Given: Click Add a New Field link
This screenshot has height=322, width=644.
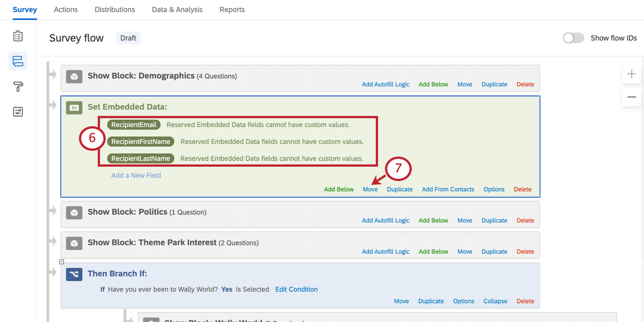Looking at the screenshot, I should 136,175.
